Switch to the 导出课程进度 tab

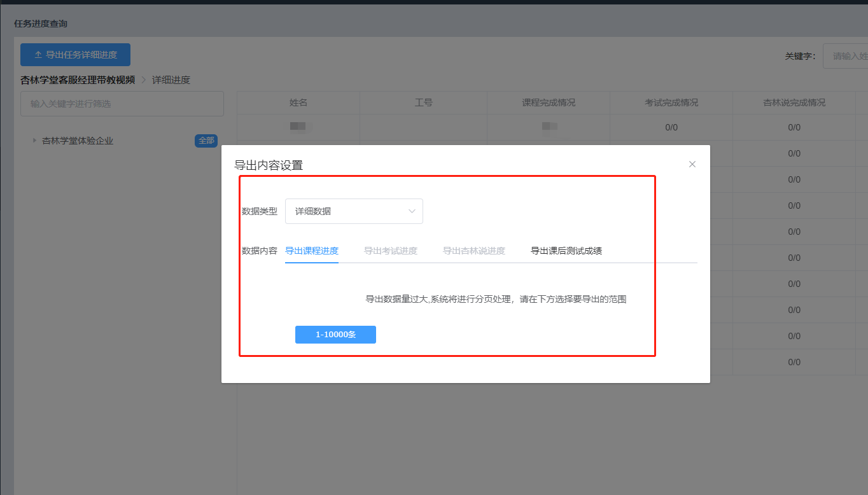[312, 251]
